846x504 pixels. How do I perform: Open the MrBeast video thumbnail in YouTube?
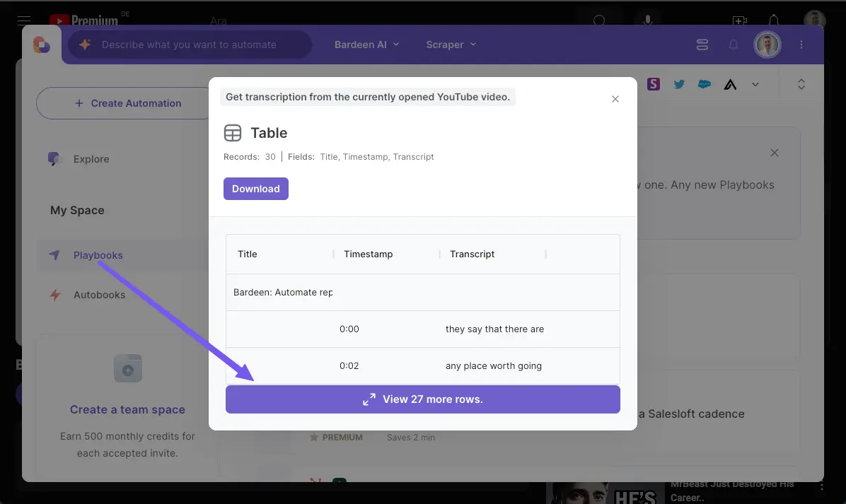(604, 493)
